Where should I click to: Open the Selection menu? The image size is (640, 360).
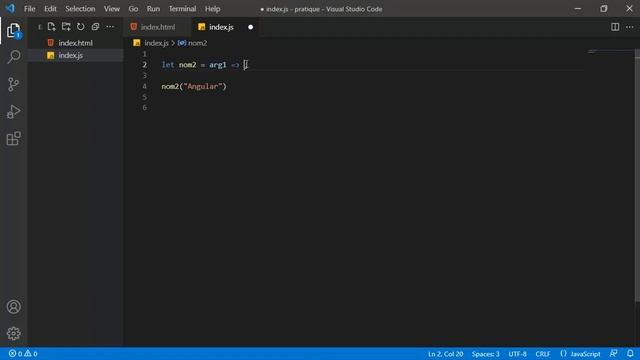pos(80,9)
